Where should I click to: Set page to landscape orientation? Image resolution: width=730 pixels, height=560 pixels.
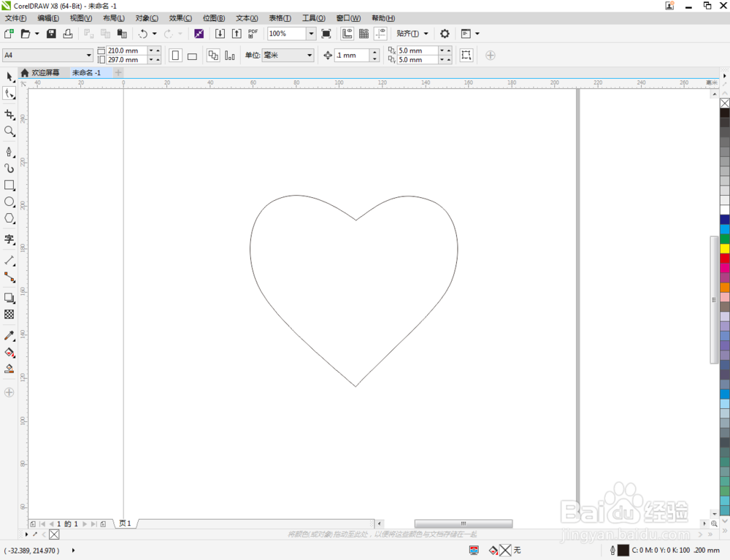(192, 56)
